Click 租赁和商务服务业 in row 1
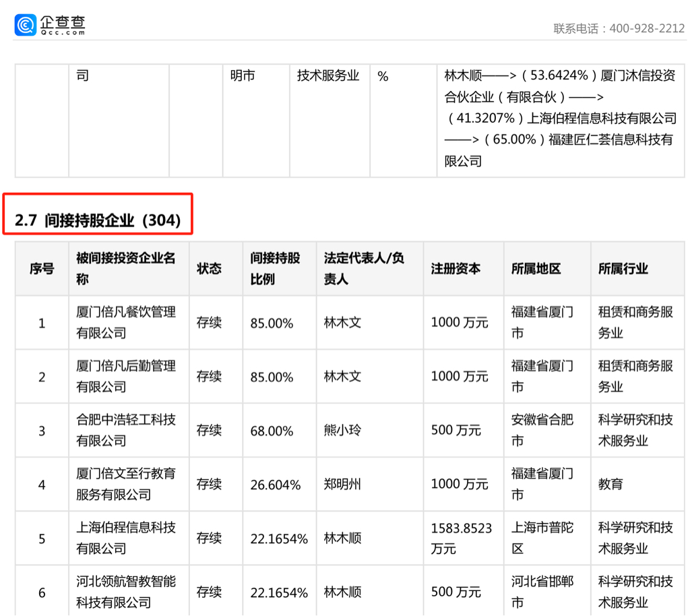690x616 pixels. coord(635,323)
